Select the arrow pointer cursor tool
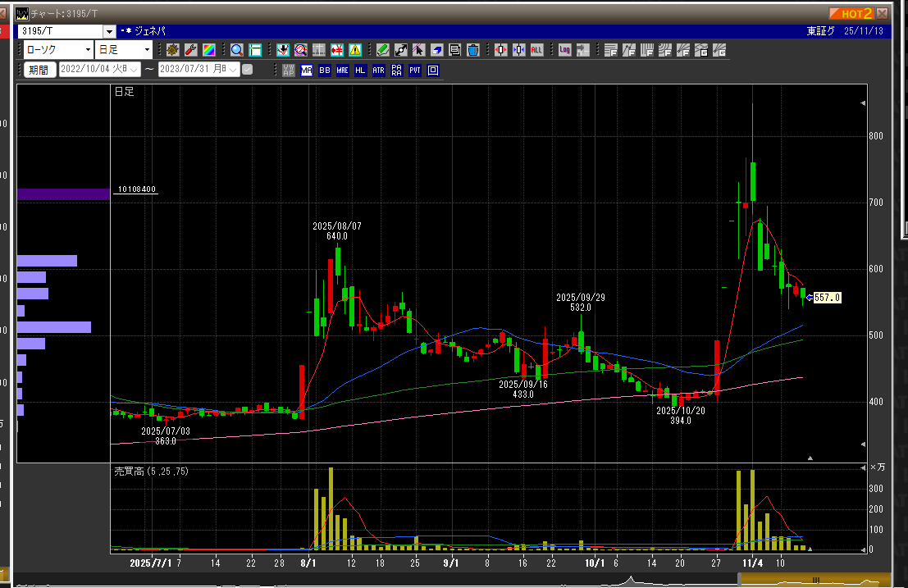Viewport: 908px width, 588px height. (419, 50)
